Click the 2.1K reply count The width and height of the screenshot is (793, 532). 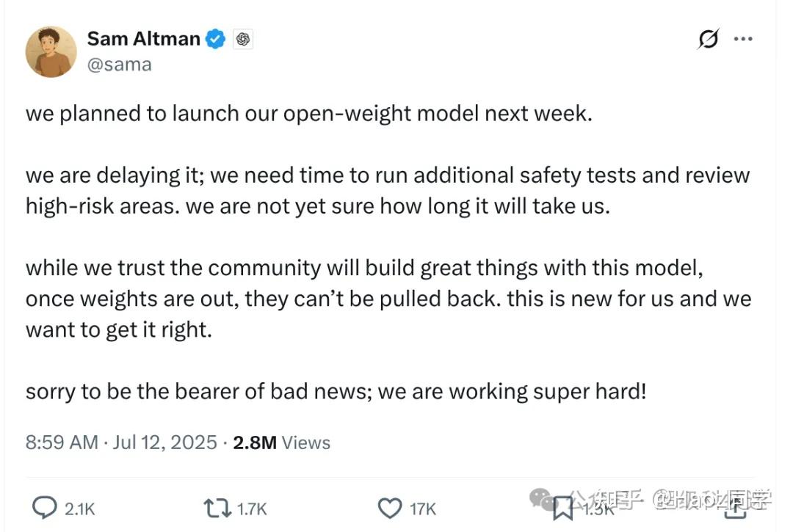tap(80, 509)
